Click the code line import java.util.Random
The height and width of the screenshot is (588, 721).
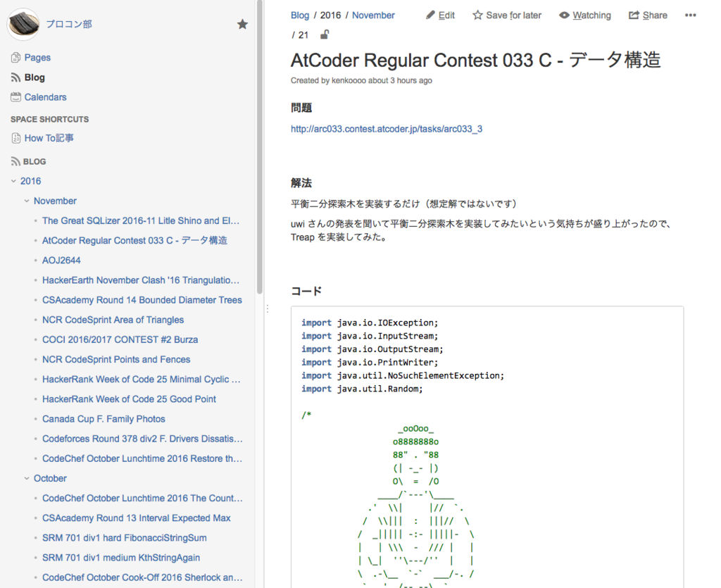tap(362, 389)
